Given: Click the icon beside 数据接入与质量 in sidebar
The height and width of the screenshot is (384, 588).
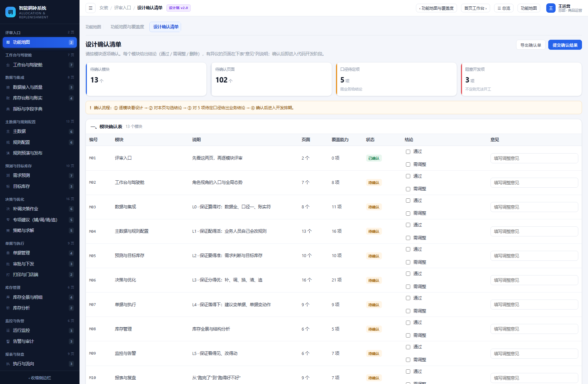Looking at the screenshot, I should (x=8, y=87).
